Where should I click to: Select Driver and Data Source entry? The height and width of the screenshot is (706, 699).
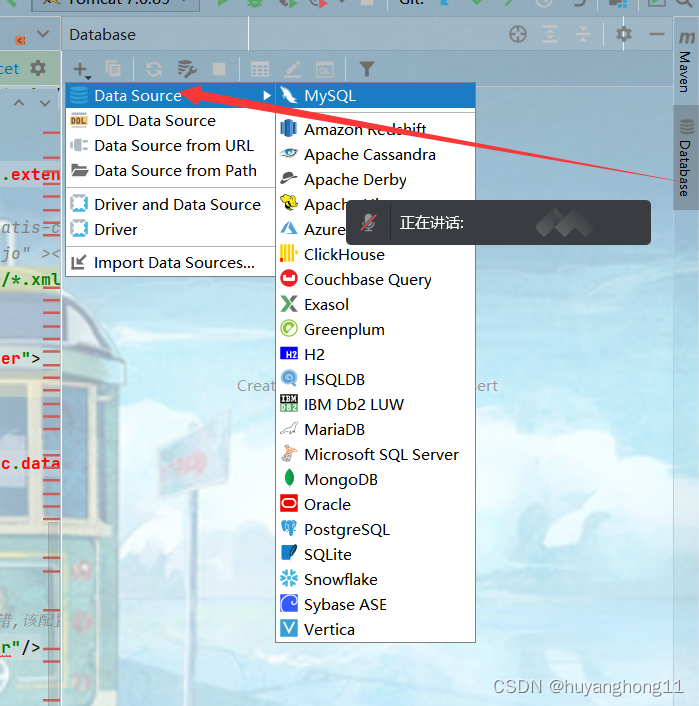(x=170, y=205)
